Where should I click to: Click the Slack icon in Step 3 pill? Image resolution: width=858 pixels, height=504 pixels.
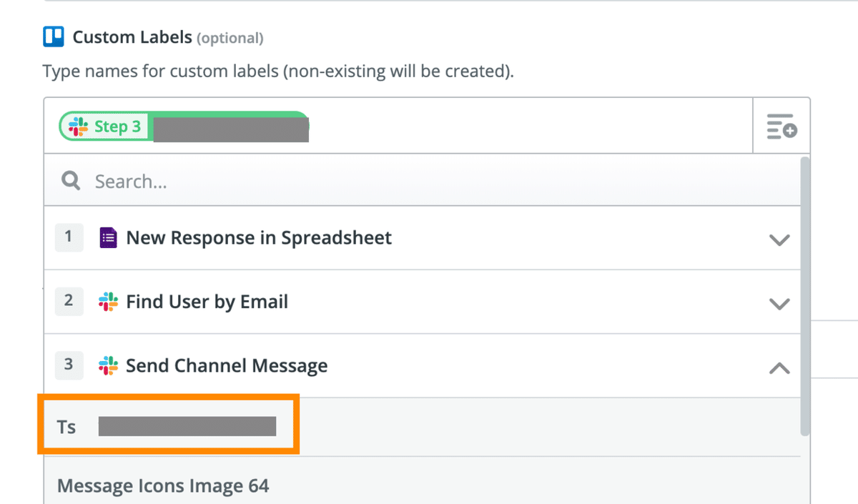79,127
